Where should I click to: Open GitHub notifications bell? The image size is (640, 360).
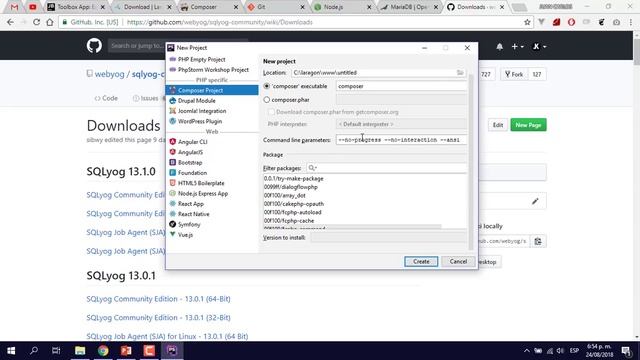[x=500, y=47]
